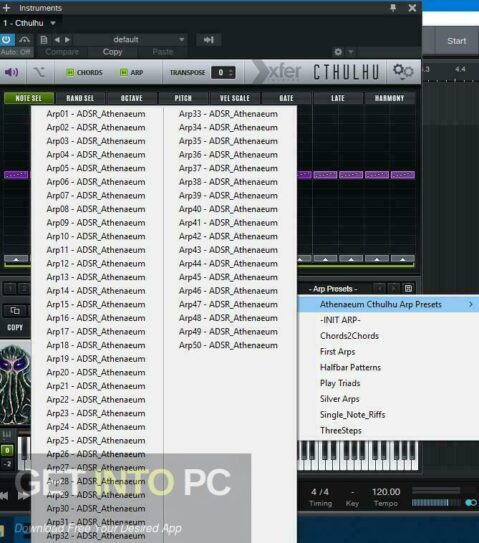Switch to the GATE tab
This screenshot has width=479, height=543.
pyautogui.click(x=286, y=98)
